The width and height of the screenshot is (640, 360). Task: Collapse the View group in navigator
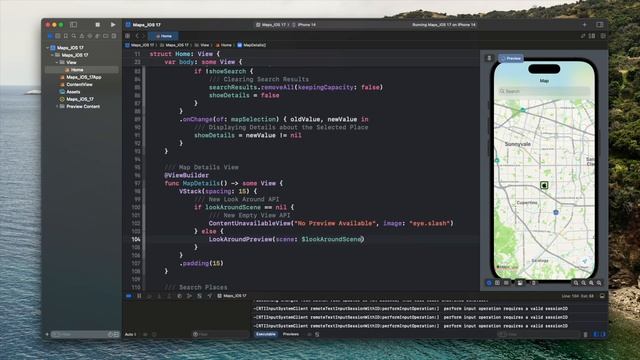click(x=57, y=62)
